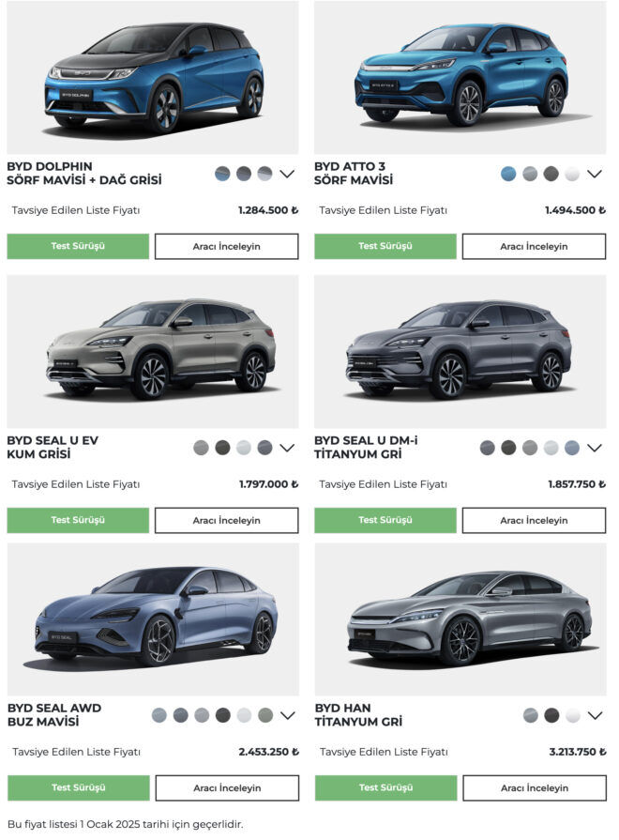The height and width of the screenshot is (840, 619).
Task: Expand BYD ATTO 3 color list chevron
Action: click(x=595, y=174)
